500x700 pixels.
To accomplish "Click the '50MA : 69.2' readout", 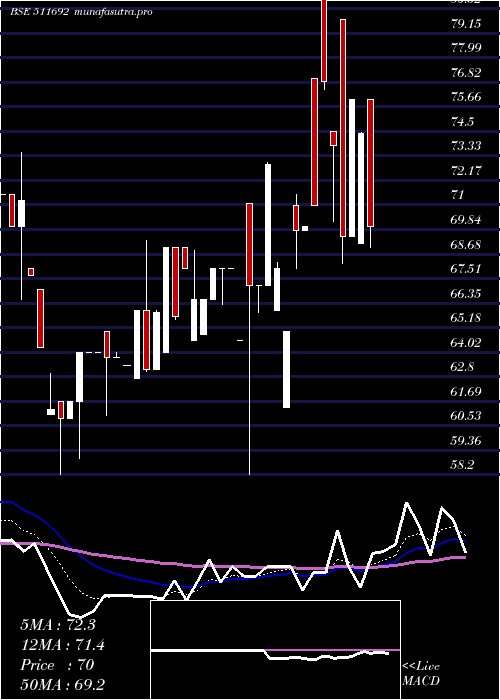I will pos(62,685).
